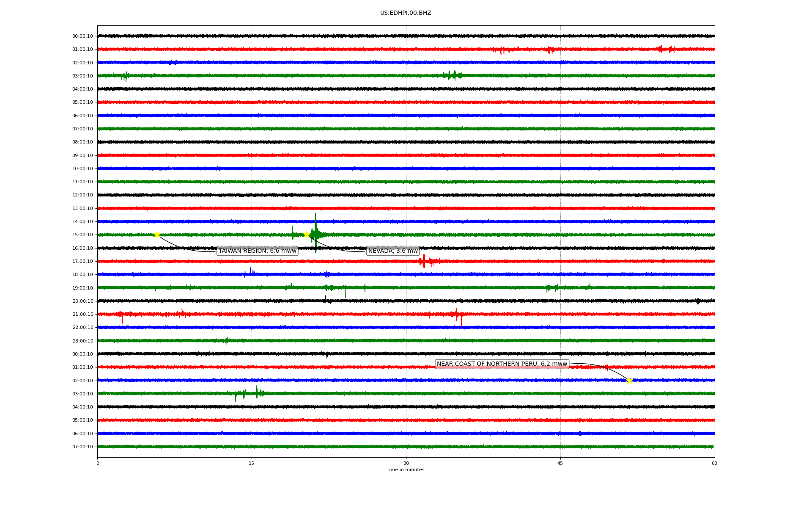
Task: Select the 17:00:10 row time label
Action: (82, 262)
